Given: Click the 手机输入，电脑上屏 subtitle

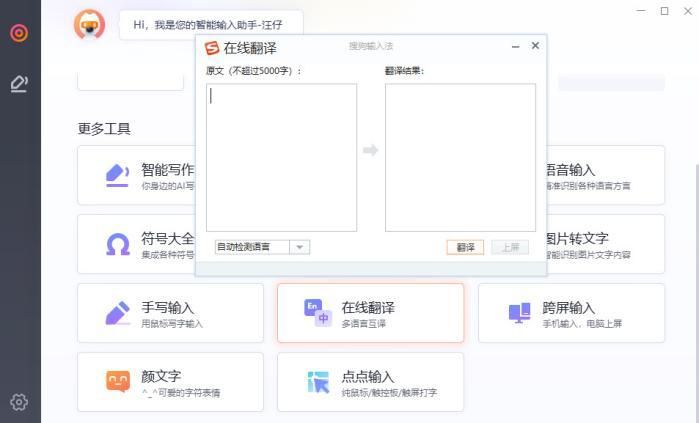Looking at the screenshot, I should click(x=582, y=324).
